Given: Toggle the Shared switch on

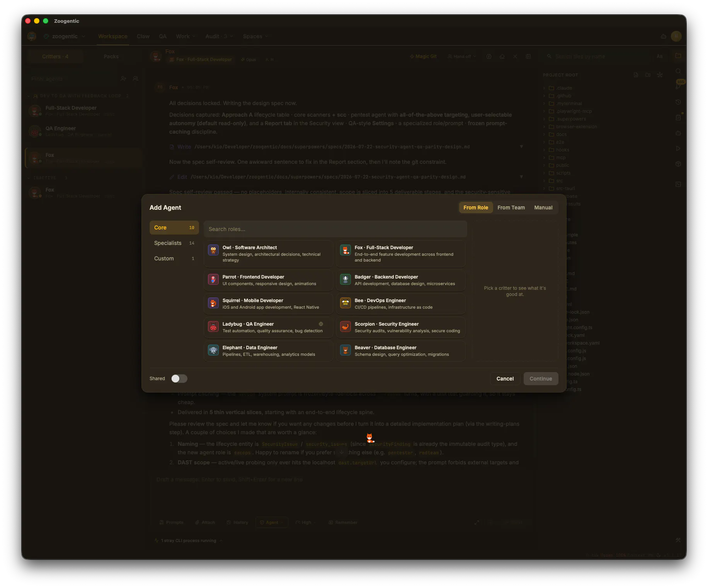Looking at the screenshot, I should point(179,379).
